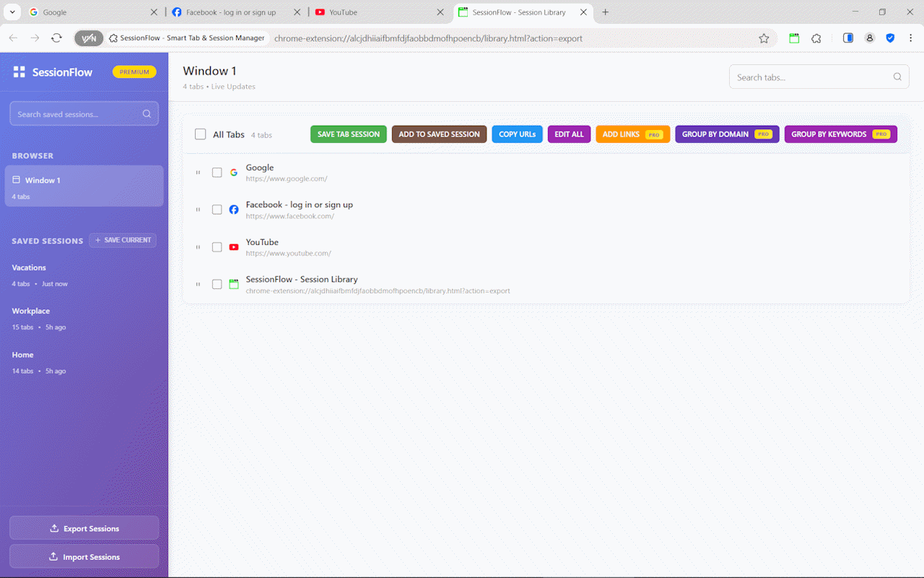Image resolution: width=924 pixels, height=578 pixels.
Task: Tick the SessionFlow - Session Library checkbox
Action: (217, 285)
